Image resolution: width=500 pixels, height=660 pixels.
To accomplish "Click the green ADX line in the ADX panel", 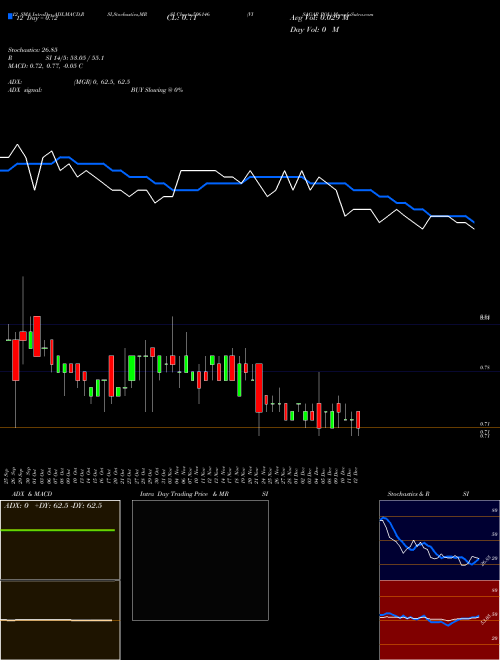I will (x=58, y=530).
